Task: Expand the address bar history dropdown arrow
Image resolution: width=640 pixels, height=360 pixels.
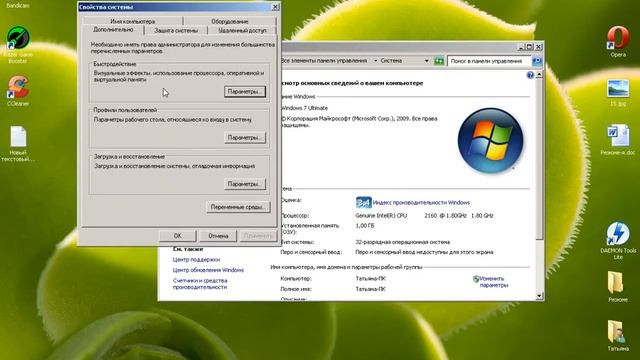Action: pyautogui.click(x=427, y=61)
